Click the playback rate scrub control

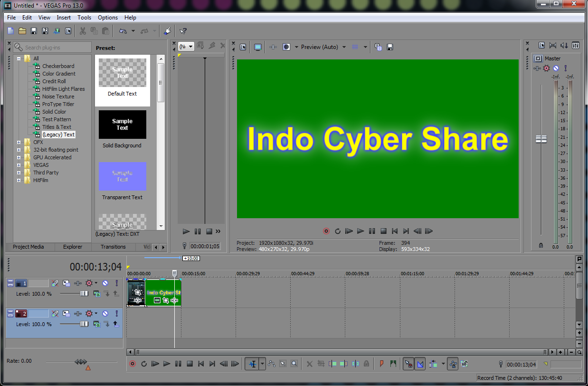click(x=81, y=362)
